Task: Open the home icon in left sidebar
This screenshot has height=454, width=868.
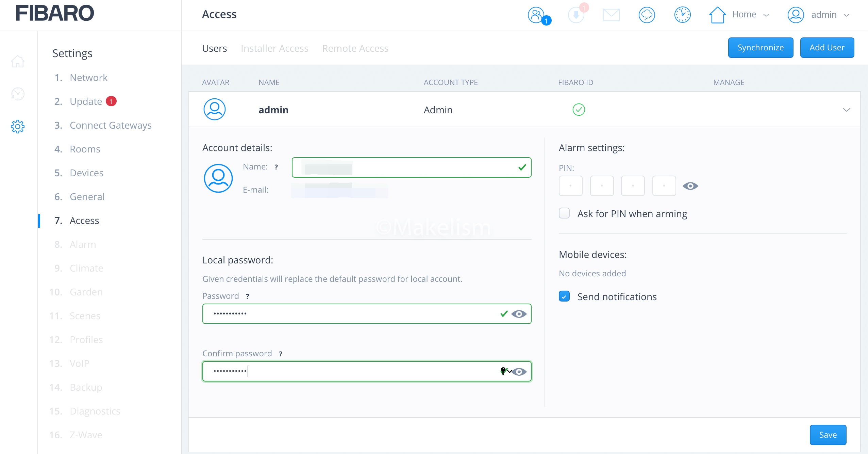Action: [x=18, y=62]
